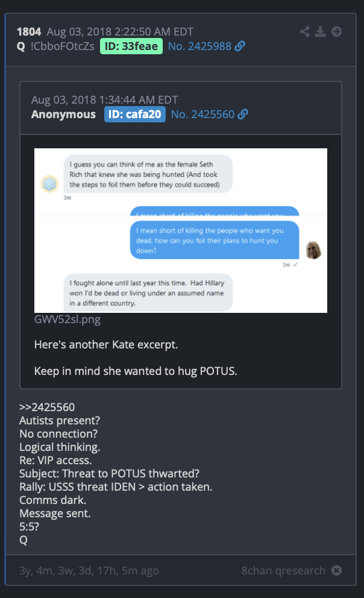Open the embedded chat screenshot thumbnail
364x598 pixels.
coord(181,230)
